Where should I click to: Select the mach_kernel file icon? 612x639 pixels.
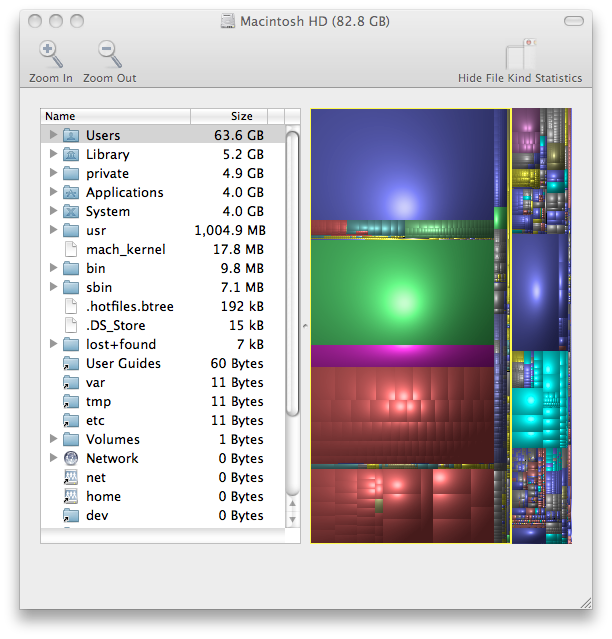[x=71, y=249]
